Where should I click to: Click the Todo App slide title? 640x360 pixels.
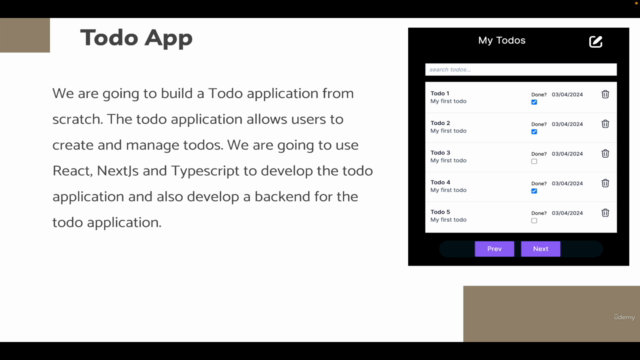[x=136, y=38]
